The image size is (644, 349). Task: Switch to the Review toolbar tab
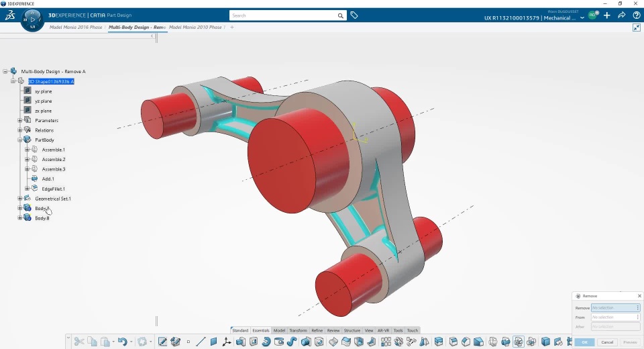pos(333,330)
